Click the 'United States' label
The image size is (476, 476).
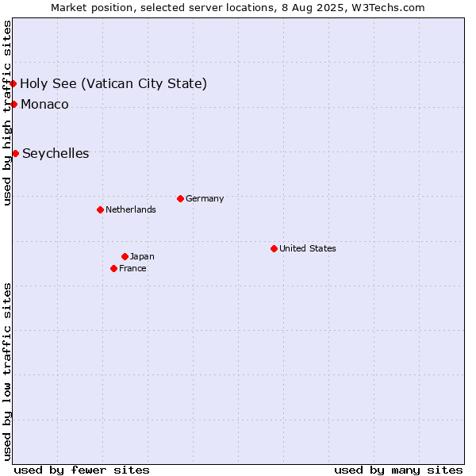pyautogui.click(x=308, y=248)
